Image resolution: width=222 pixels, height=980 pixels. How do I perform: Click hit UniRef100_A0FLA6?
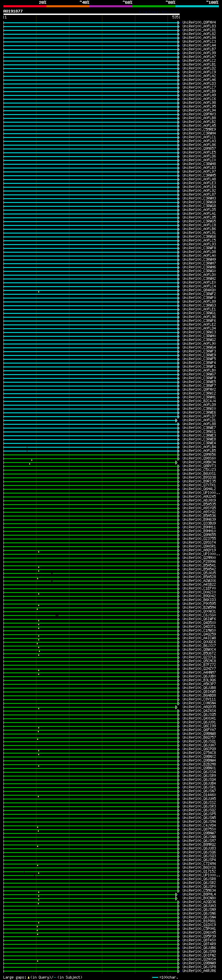199,80
